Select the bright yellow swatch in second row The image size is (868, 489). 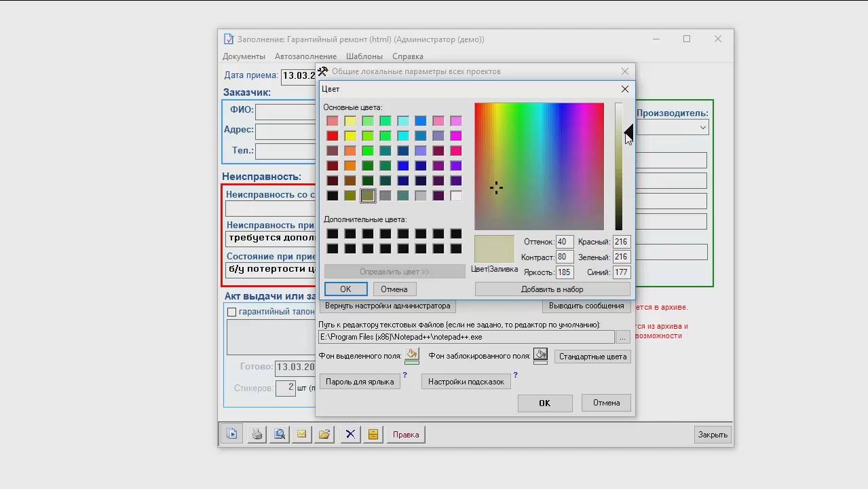pos(350,136)
